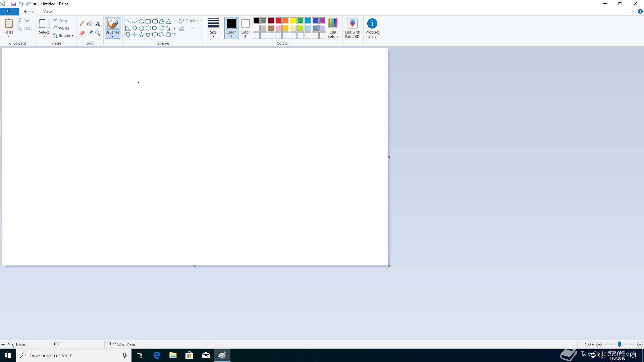
Task: Pick the red color swatch
Action: (278, 21)
